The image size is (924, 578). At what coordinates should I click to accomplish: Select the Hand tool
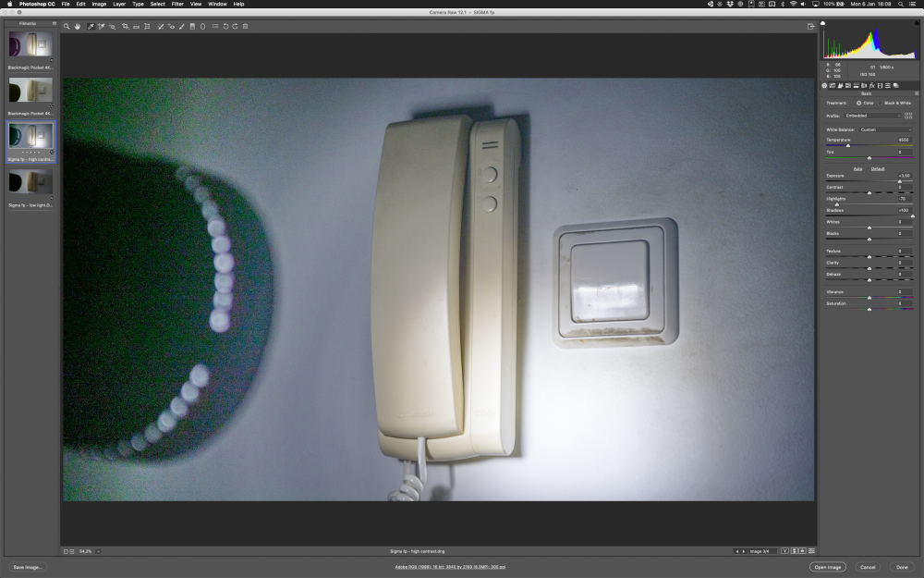78,26
